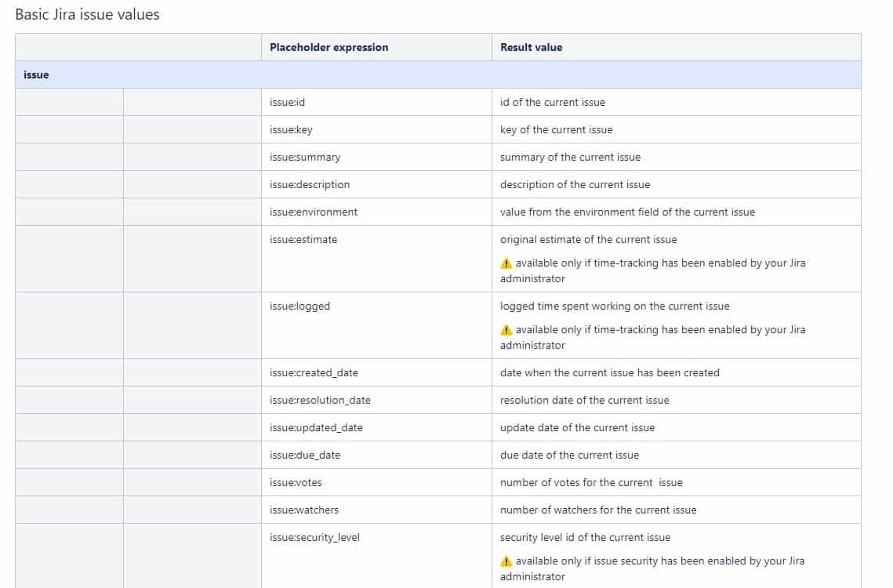Click "number of watchers for the current issue" text
The height and width of the screenshot is (588, 893).
click(x=597, y=510)
